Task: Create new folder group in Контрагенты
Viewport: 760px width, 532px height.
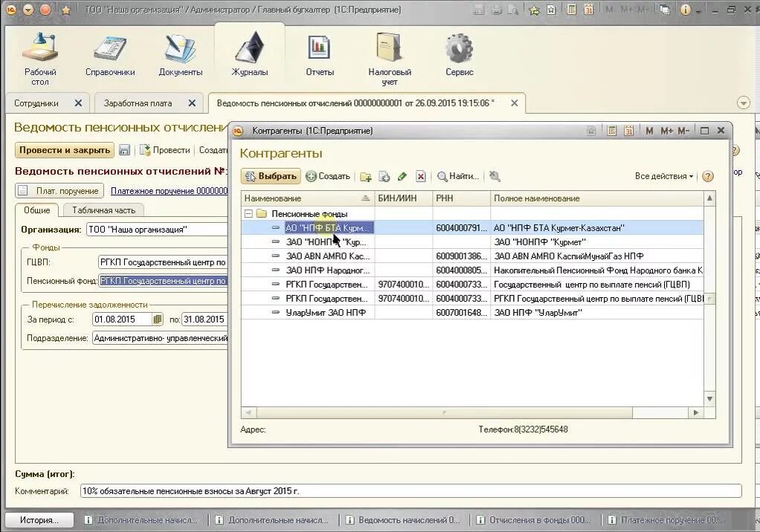Action: (x=365, y=176)
